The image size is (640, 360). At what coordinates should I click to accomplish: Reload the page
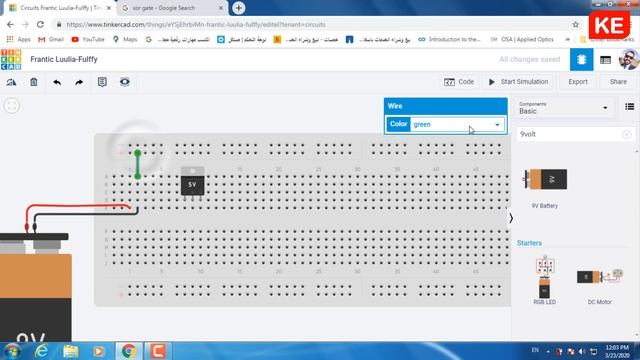(40, 25)
